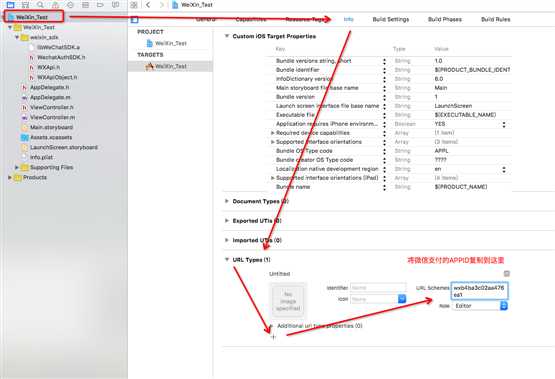
Task: Switch to the Capabilities tab
Action: tap(251, 19)
